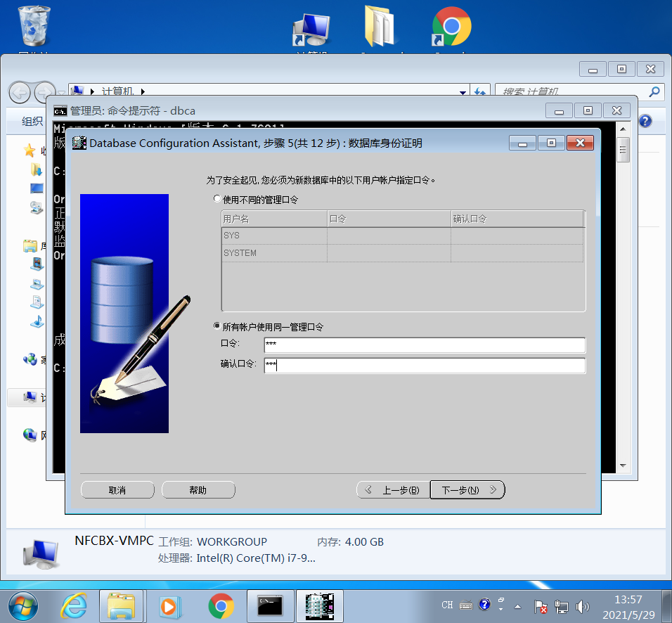Open the 组织 menu in the explorer window
Viewport: 672px width, 623px height.
[32, 121]
